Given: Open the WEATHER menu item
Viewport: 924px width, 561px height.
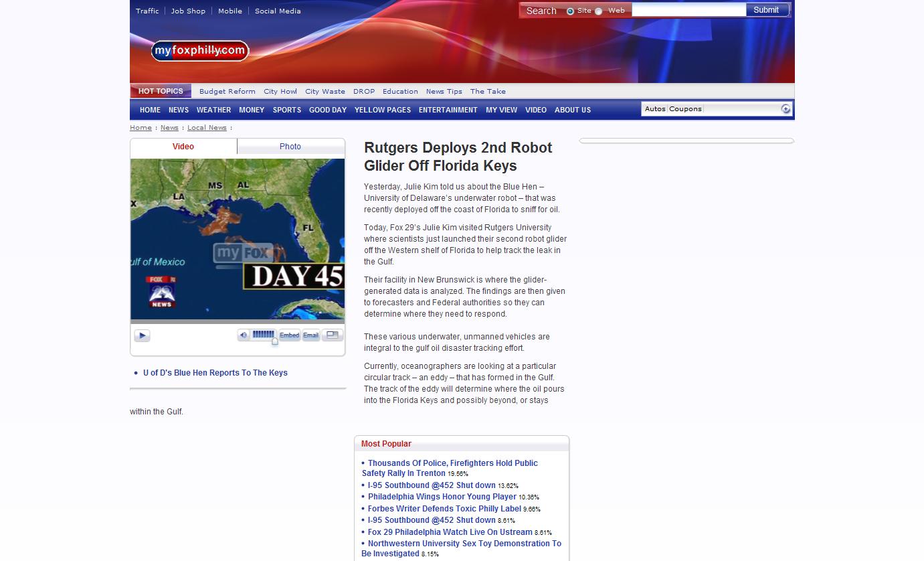Looking at the screenshot, I should 213,110.
